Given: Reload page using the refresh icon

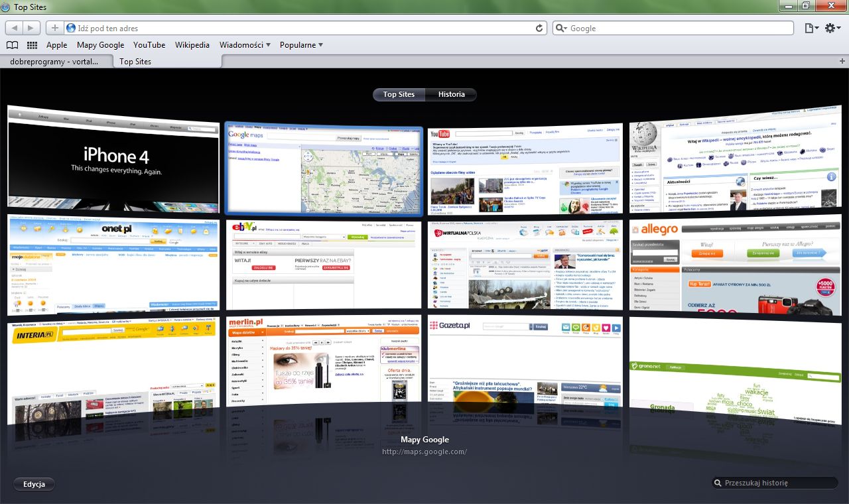Looking at the screenshot, I should point(540,28).
